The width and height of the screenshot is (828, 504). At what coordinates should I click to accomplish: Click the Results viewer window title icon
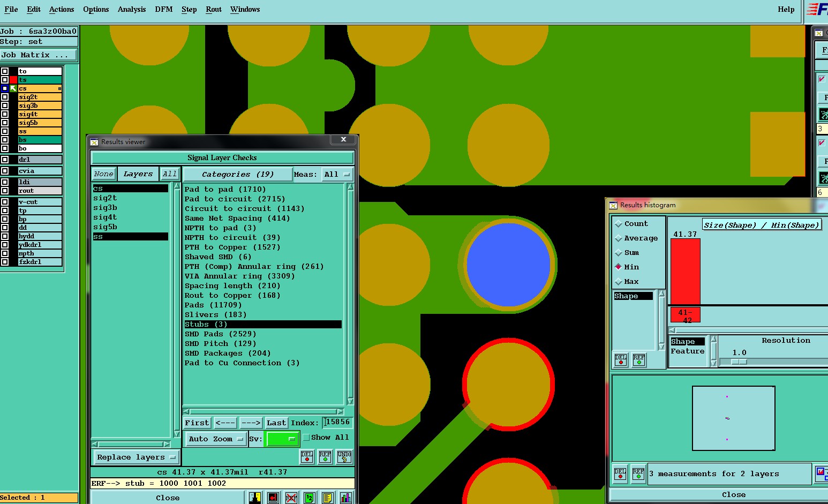[94, 142]
